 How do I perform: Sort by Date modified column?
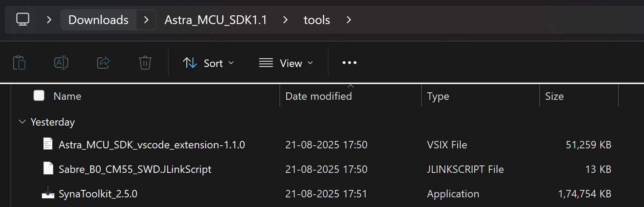(318, 96)
